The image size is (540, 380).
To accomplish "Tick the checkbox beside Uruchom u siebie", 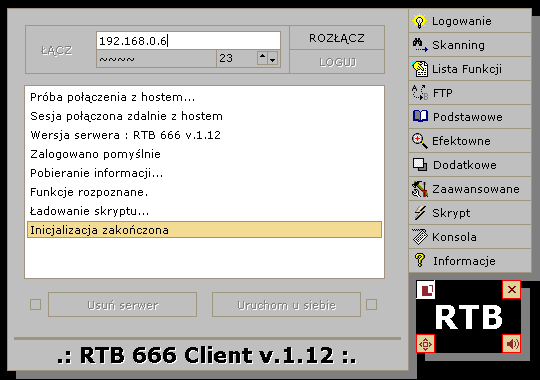I will coord(371,305).
